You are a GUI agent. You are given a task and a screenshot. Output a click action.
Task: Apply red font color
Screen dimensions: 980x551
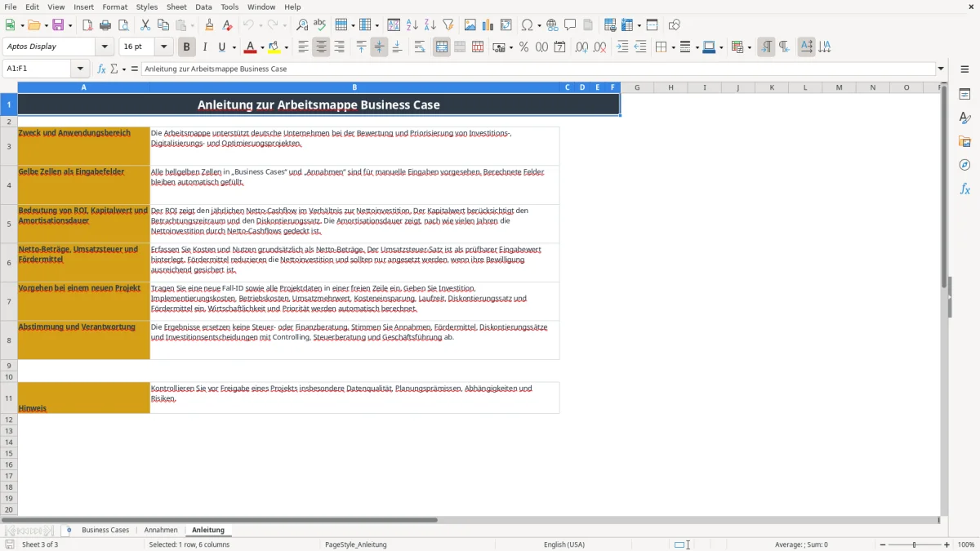pos(251,47)
